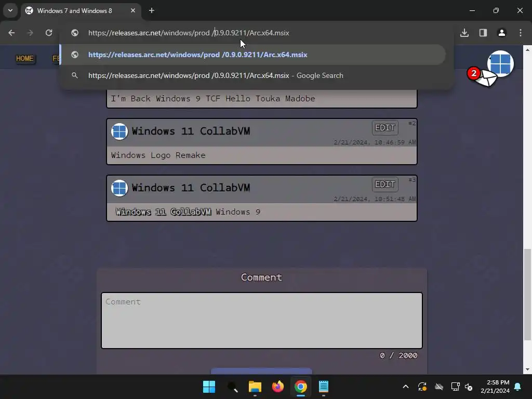Screen dimensions: 532x399
Task: Click the scrollbar down arrow
Action: [527, 369]
